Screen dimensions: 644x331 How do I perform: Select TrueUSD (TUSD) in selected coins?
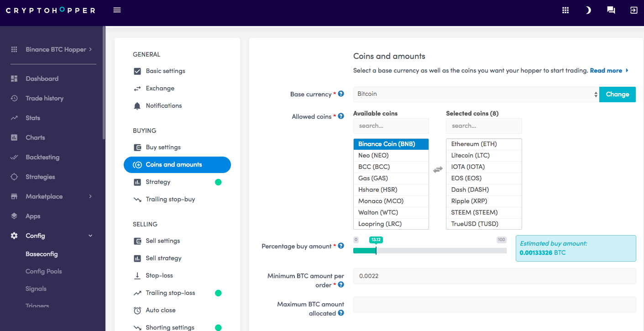(484, 224)
